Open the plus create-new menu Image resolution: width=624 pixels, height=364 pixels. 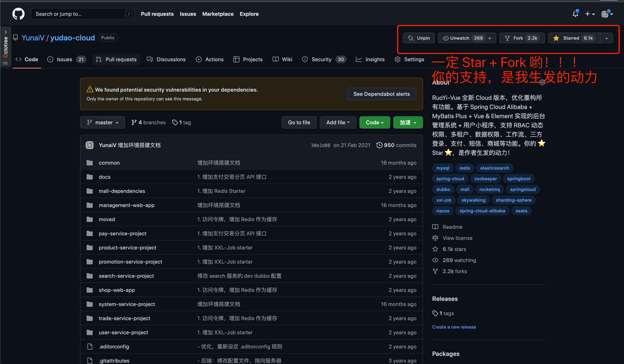590,14
